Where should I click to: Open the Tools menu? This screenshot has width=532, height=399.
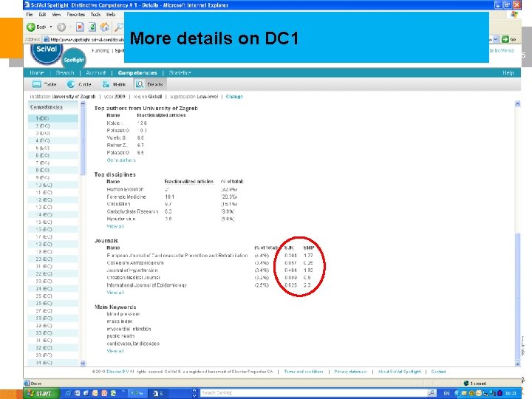click(x=95, y=15)
